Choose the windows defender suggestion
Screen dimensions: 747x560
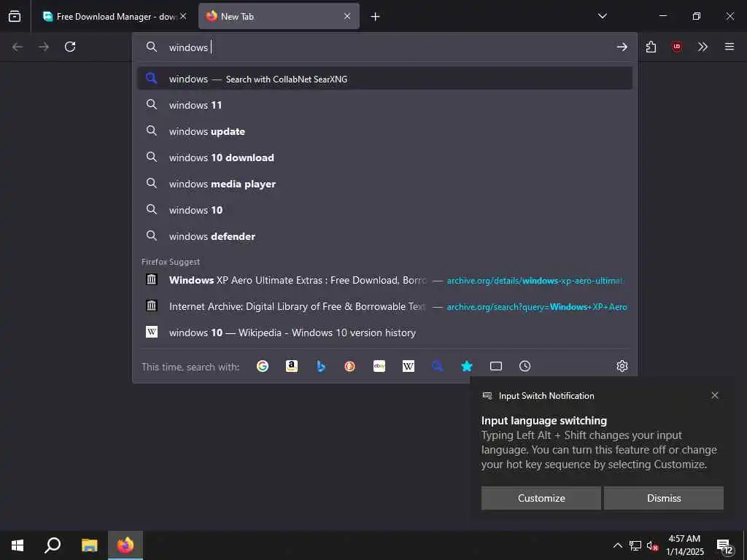[x=384, y=236]
